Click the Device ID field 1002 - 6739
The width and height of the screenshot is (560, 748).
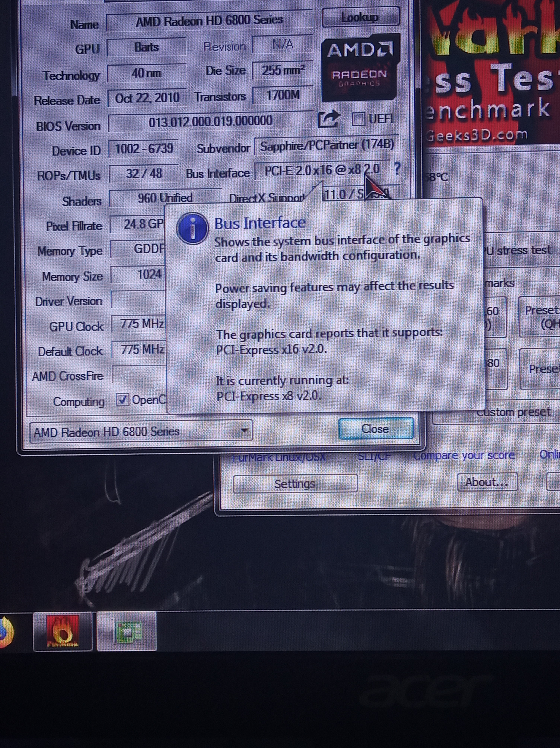pos(144,148)
